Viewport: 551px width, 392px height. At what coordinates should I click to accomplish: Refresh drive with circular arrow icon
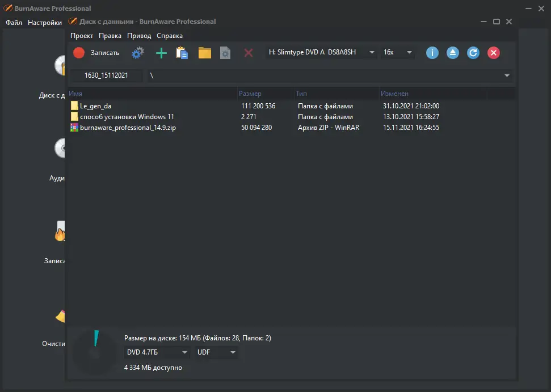[x=473, y=53]
